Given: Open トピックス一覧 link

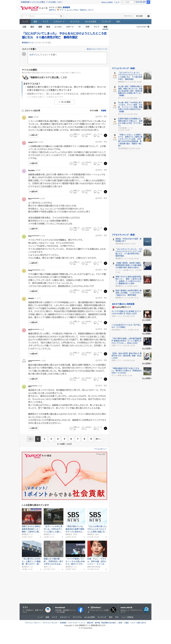Looking at the screenshot, I should (143, 27).
